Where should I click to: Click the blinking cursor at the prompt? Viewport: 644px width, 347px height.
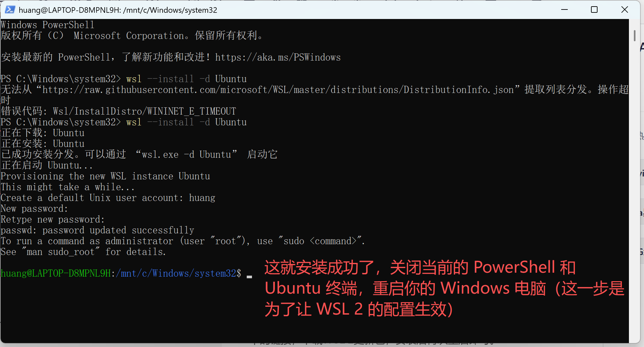point(249,277)
